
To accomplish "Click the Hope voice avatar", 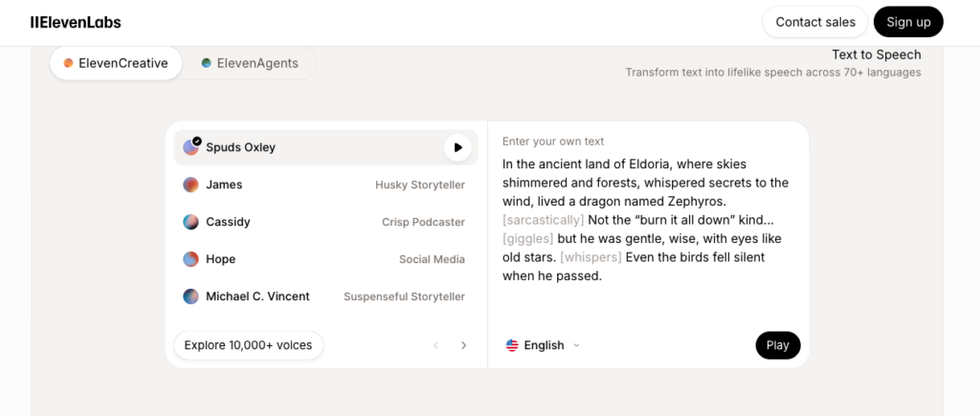I will pyautogui.click(x=191, y=259).
